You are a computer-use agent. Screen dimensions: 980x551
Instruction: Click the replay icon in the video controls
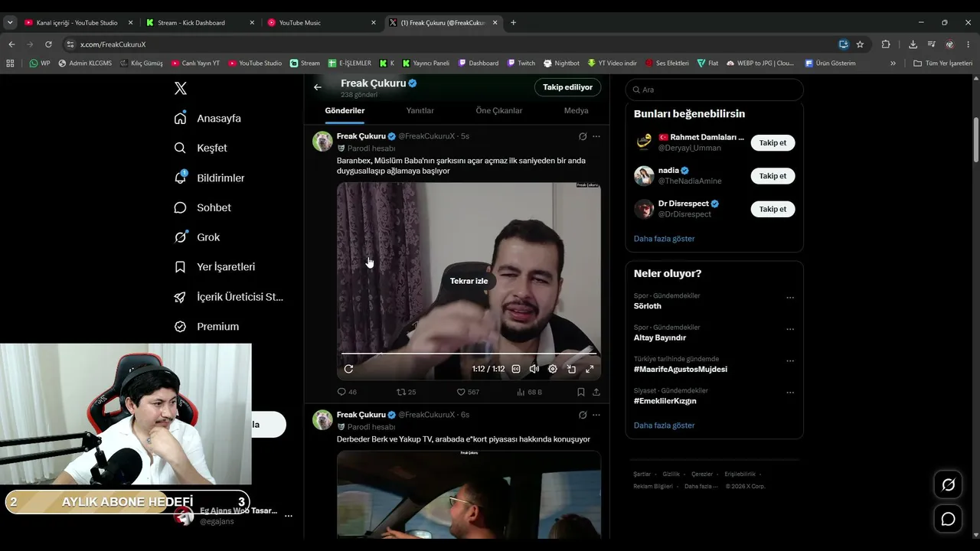[348, 369]
